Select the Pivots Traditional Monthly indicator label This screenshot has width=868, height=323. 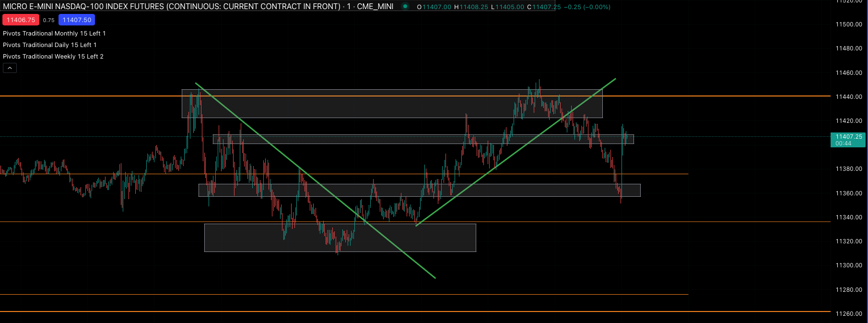54,33
